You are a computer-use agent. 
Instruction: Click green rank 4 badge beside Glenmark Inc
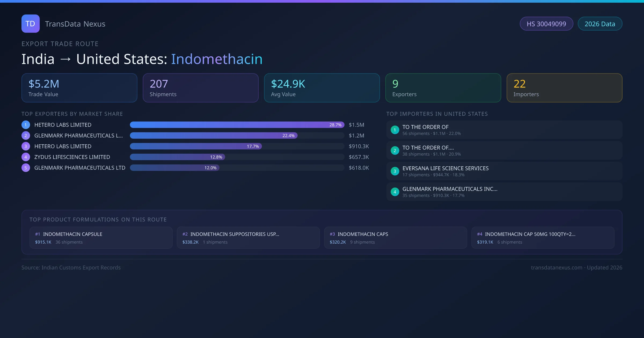tap(395, 192)
